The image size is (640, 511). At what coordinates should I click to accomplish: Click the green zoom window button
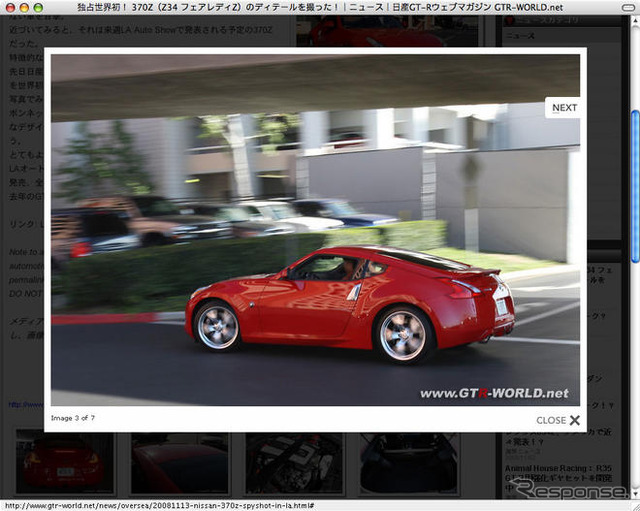pos(38,7)
